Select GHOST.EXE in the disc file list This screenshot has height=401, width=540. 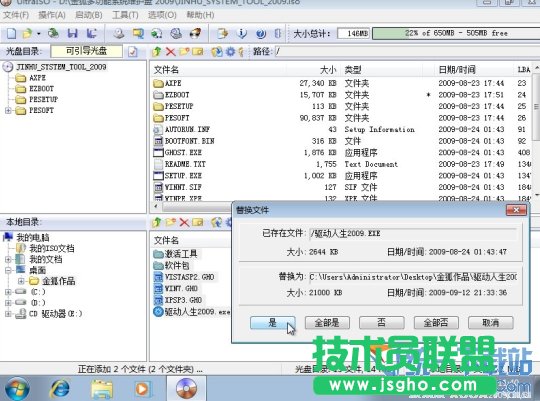[183, 153]
